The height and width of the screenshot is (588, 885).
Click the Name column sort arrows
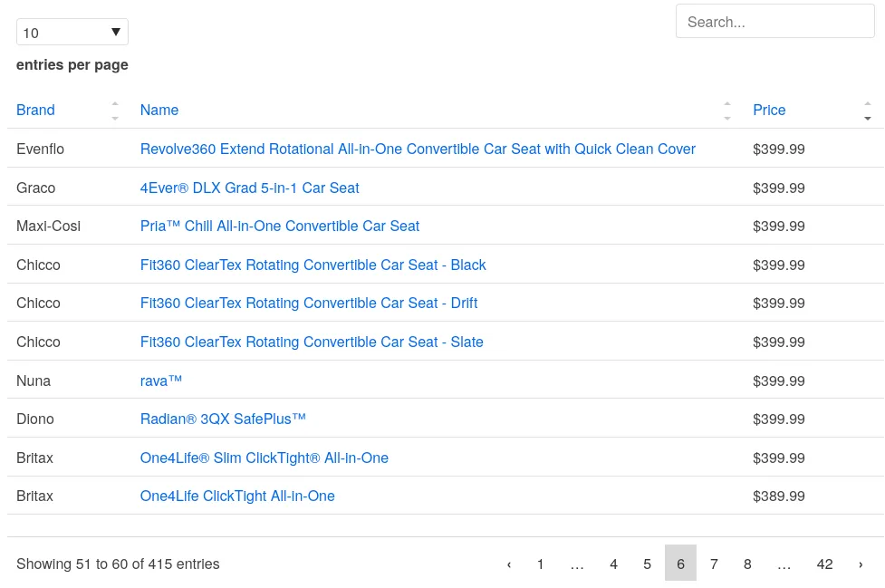coord(727,111)
